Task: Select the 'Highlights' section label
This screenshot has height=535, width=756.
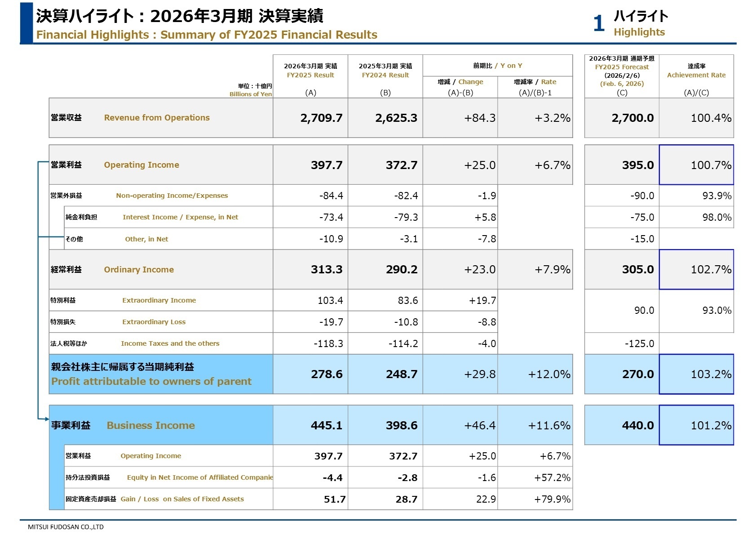Action: click(x=639, y=32)
